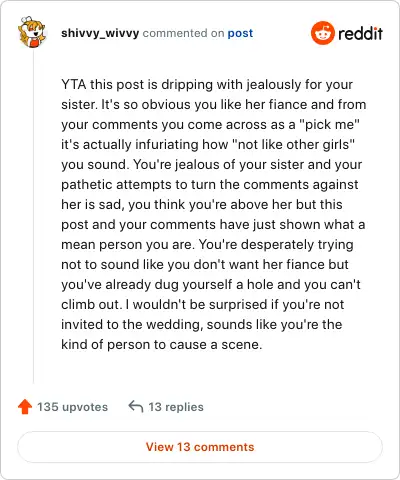This screenshot has height=480, width=400.
Task: Click the "commented on" header text
Action: click(183, 33)
